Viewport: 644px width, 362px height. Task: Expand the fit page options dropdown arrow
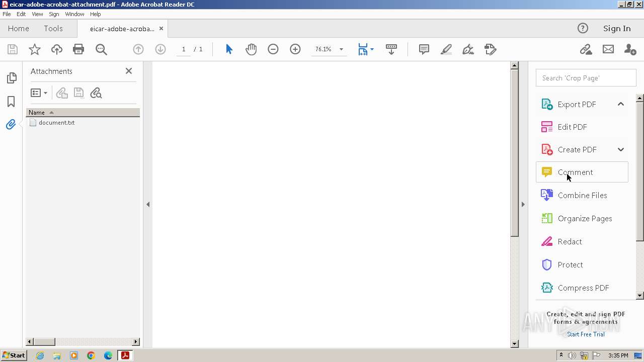372,49
